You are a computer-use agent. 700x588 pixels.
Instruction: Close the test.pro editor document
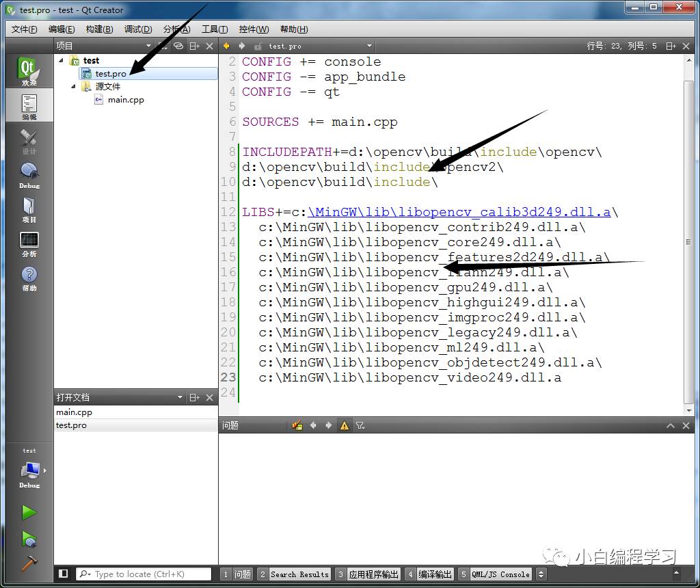tap(686, 46)
